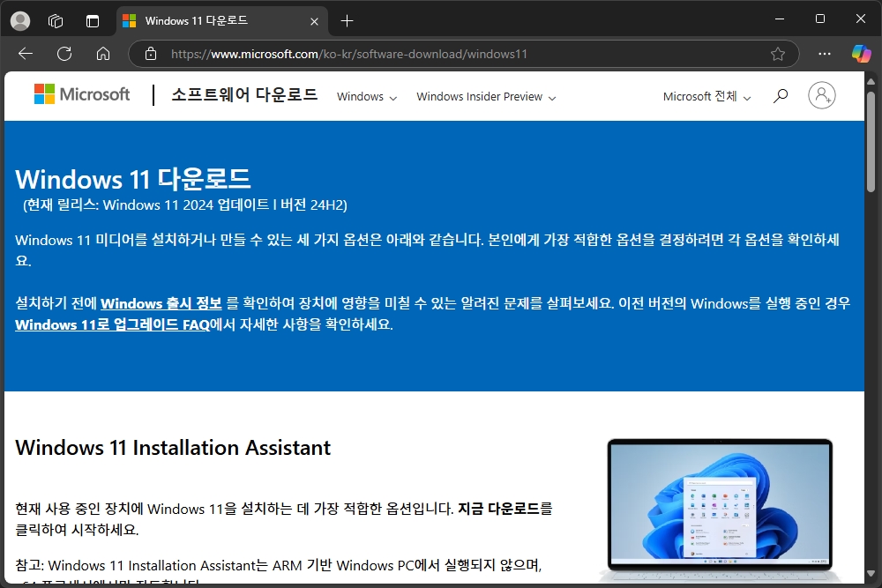Open the browser profile avatar
Screen dimensions: 882x588
tap(20, 21)
